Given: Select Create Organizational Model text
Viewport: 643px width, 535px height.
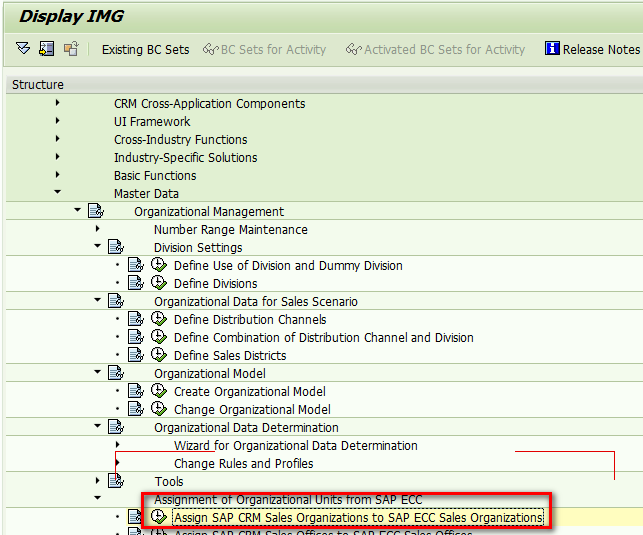Looking at the screenshot, I should click(250, 392).
